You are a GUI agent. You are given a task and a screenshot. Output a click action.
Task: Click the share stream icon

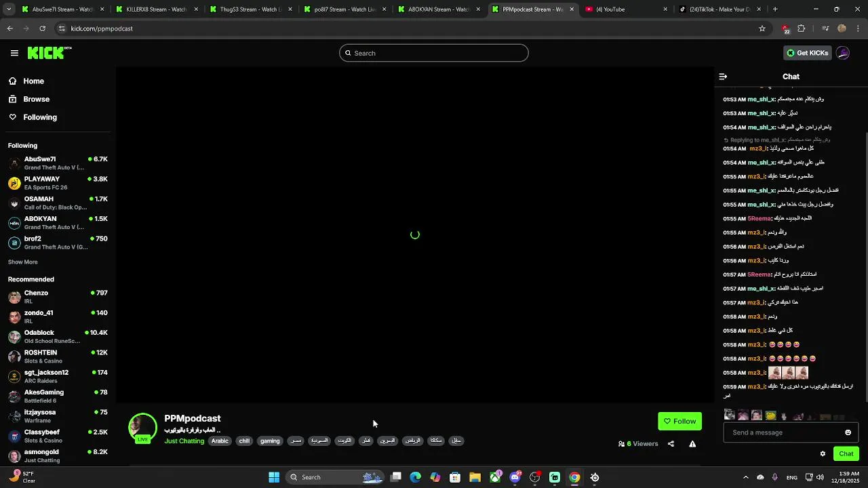(x=671, y=444)
